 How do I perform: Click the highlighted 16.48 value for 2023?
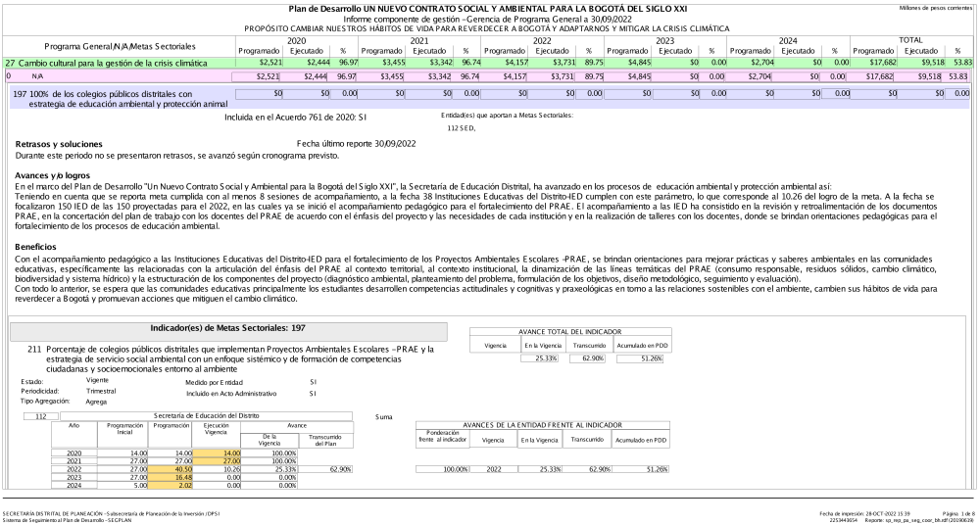[x=171, y=479]
